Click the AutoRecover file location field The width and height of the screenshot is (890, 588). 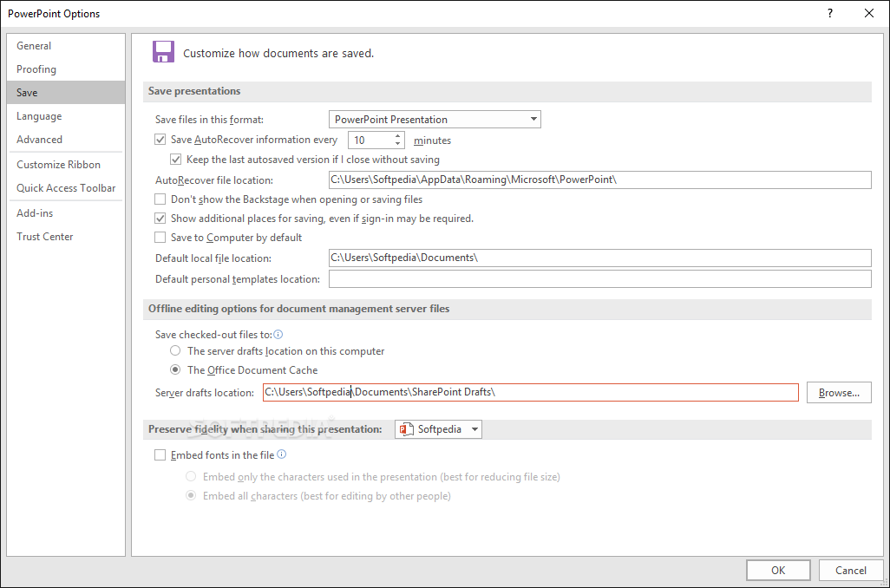point(600,180)
